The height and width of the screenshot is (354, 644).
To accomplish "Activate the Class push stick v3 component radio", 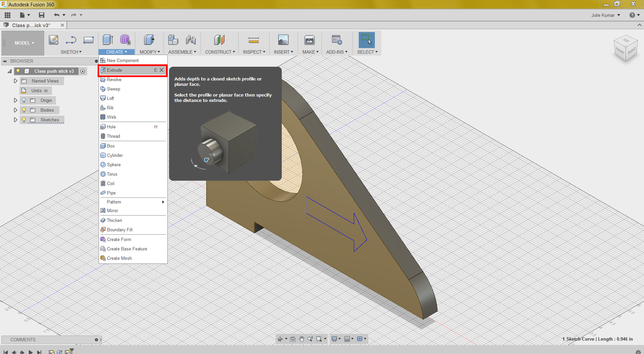I will tap(83, 71).
